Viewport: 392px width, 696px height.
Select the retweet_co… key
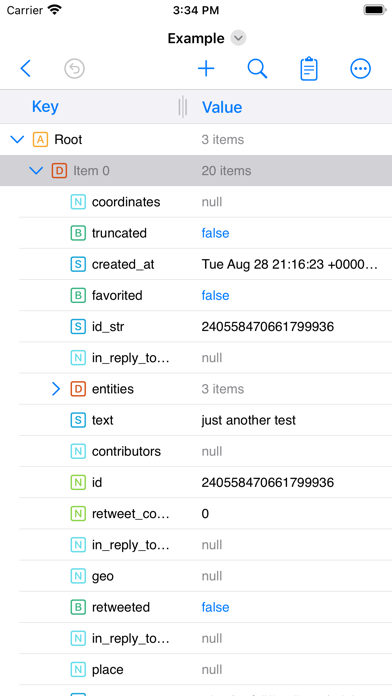[x=131, y=514]
